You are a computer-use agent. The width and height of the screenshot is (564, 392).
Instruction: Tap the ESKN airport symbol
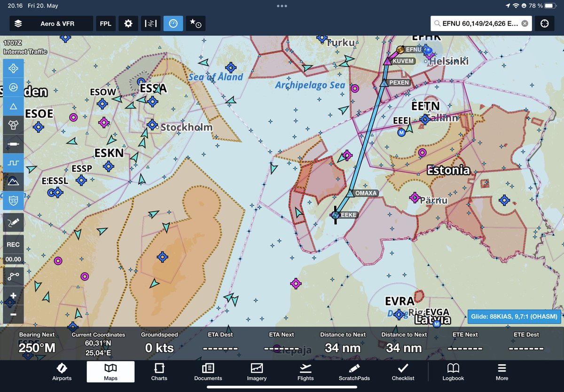click(x=109, y=166)
